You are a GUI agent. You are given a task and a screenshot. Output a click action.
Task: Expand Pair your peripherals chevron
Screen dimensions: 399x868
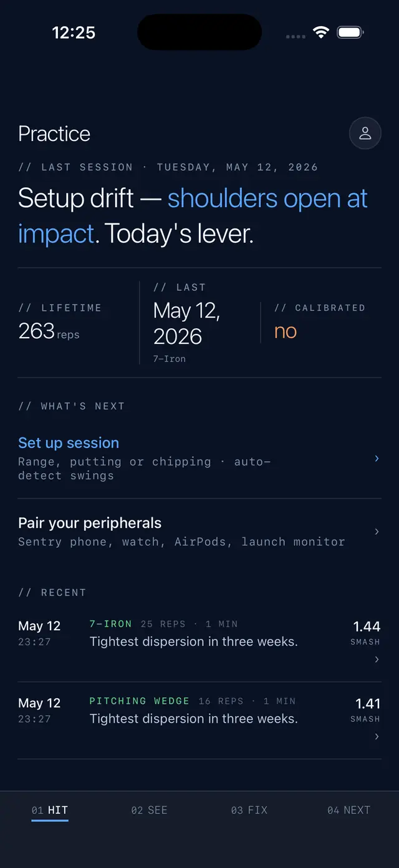[x=377, y=532]
